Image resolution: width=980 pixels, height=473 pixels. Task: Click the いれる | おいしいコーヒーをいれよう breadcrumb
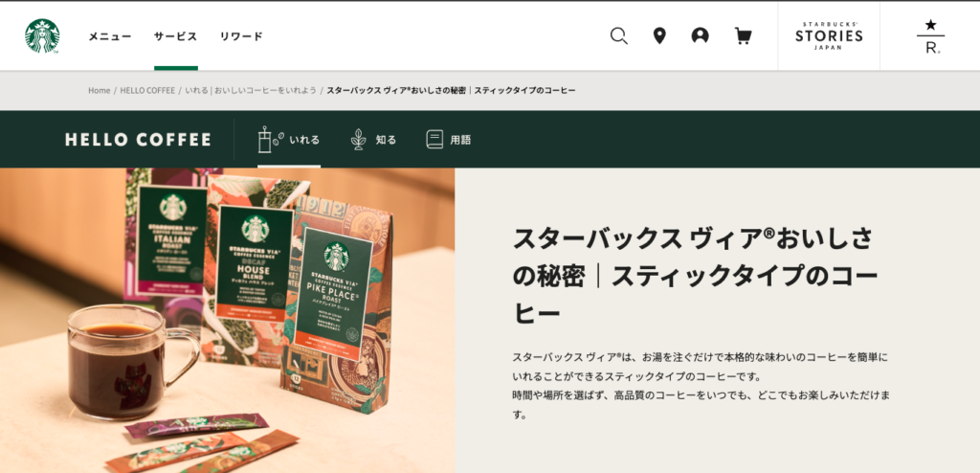pyautogui.click(x=251, y=91)
